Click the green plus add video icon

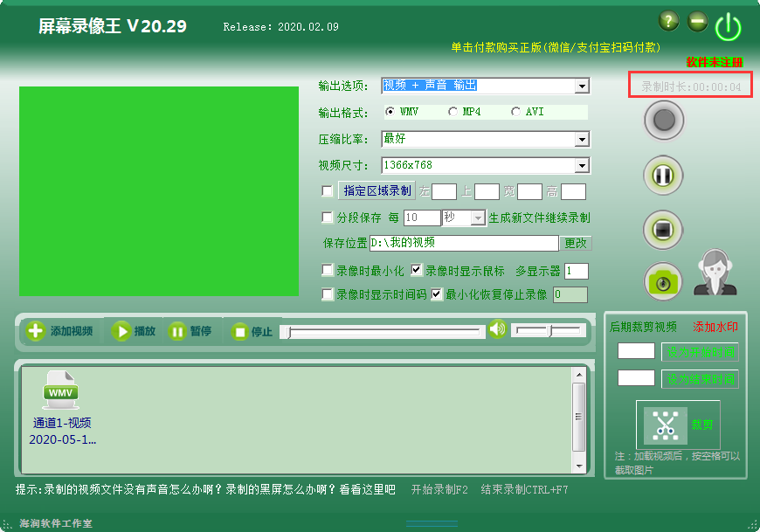coord(36,331)
